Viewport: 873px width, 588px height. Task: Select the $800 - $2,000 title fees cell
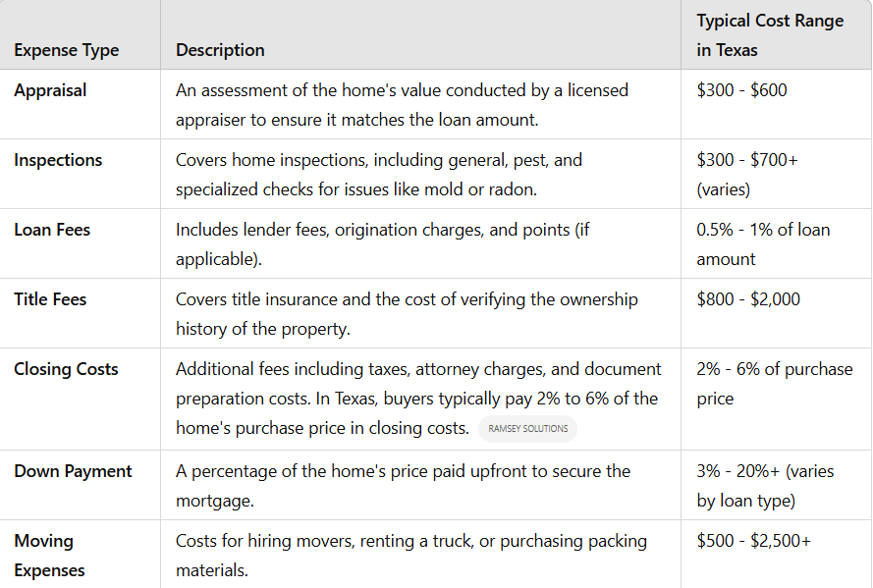pos(748,299)
